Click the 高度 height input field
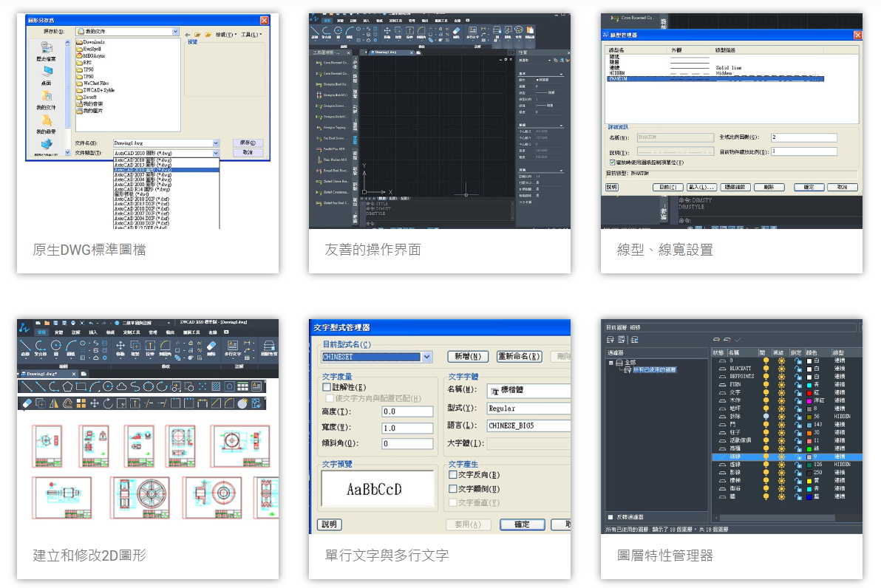 pos(407,411)
